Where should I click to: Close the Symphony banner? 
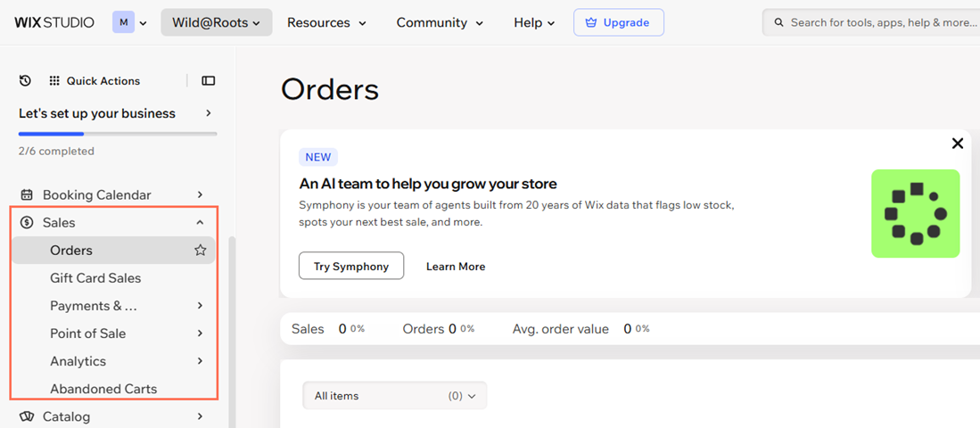tap(957, 144)
